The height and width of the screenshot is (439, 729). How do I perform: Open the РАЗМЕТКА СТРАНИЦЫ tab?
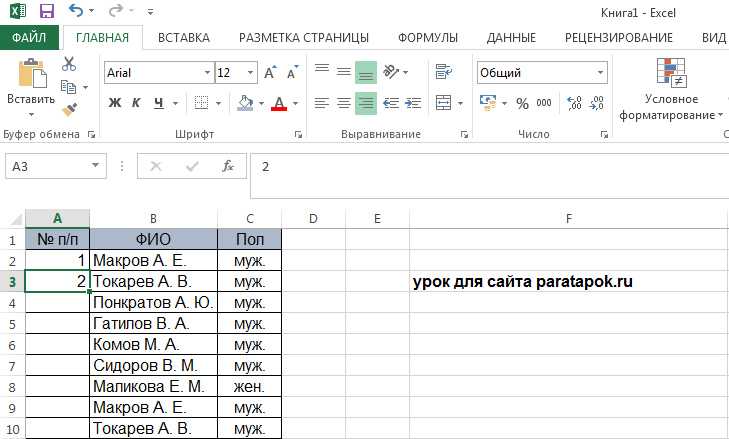pos(304,38)
